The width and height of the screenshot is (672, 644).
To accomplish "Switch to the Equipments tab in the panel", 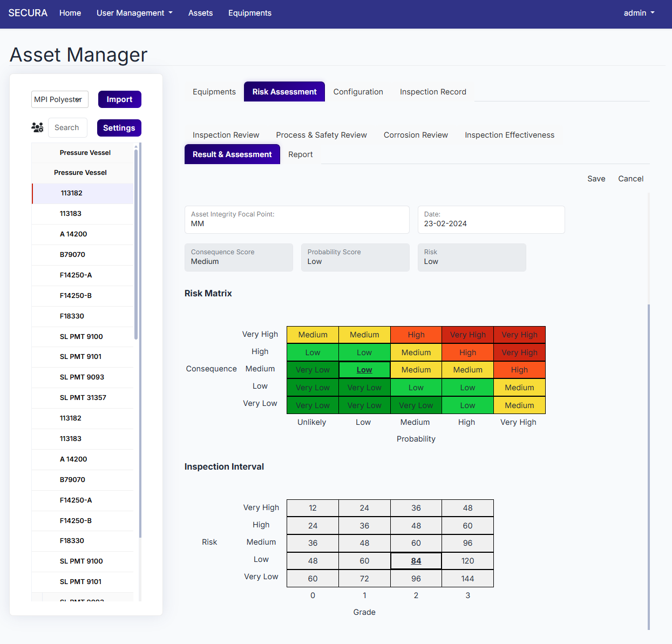I will click(214, 92).
